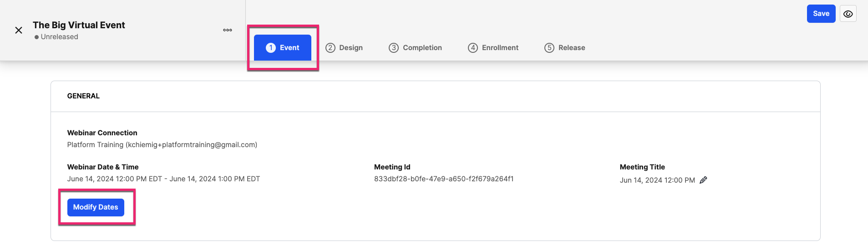The width and height of the screenshot is (868, 251).
Task: Open the Design tab
Action: pos(344,48)
